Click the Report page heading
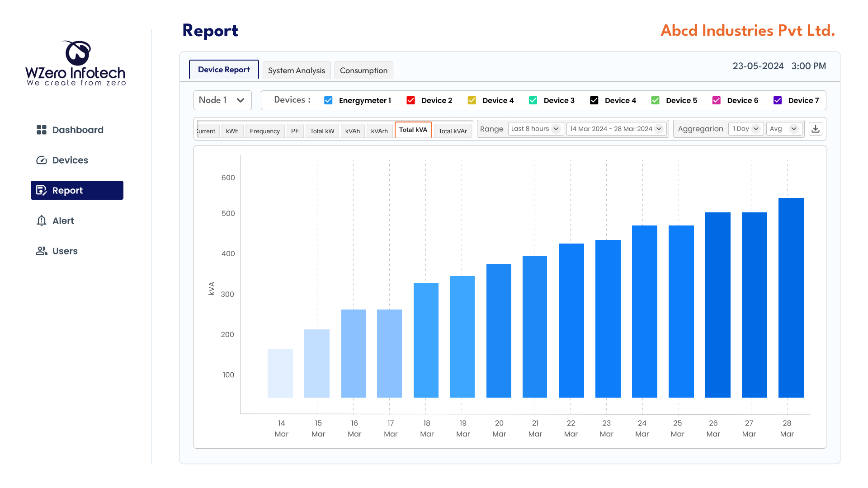868x488 pixels. click(x=210, y=31)
